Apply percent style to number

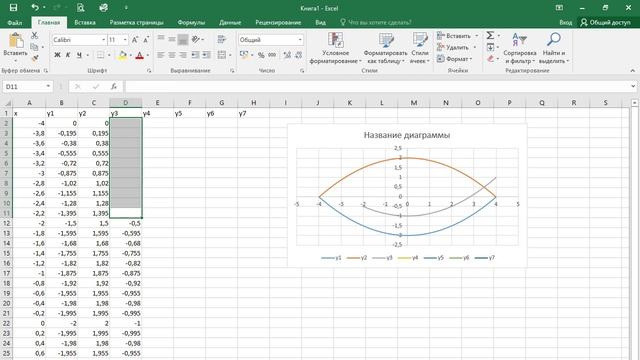point(261,55)
